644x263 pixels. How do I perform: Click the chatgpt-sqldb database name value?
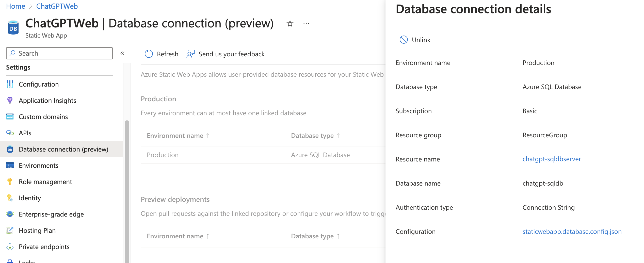(x=543, y=183)
